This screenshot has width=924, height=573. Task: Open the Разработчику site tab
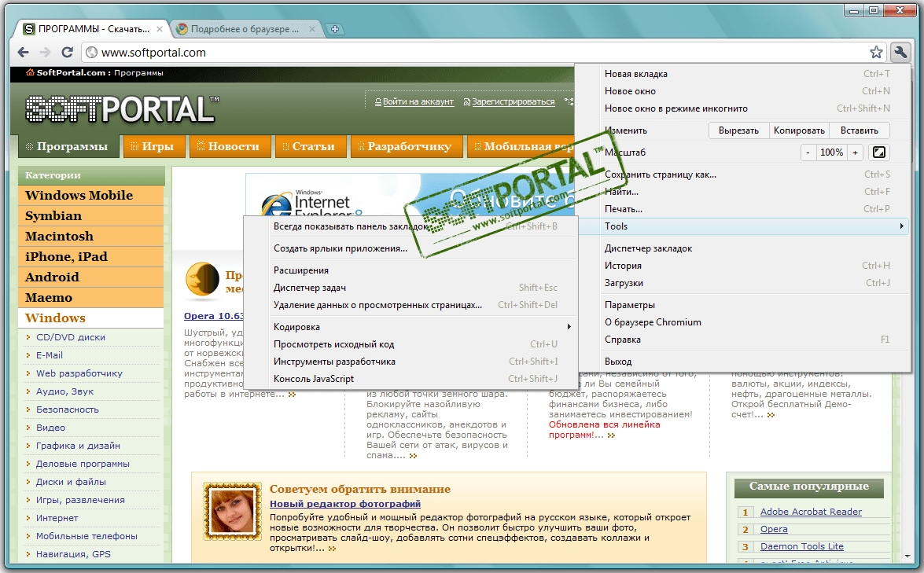(x=407, y=147)
